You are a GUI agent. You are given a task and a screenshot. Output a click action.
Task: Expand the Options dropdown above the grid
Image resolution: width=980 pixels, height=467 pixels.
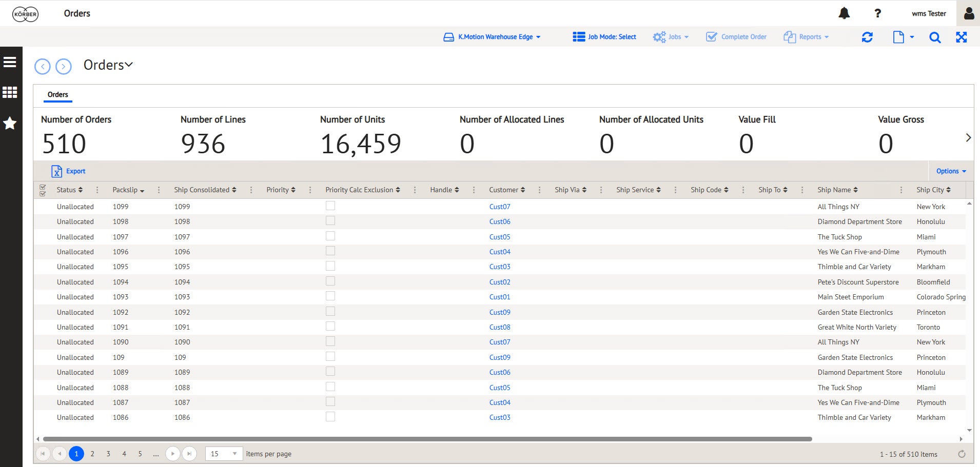pos(951,171)
